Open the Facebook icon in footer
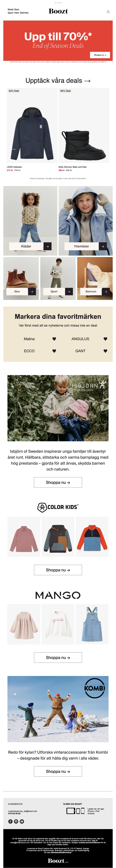The height and width of the screenshot is (868, 116). [10, 821]
